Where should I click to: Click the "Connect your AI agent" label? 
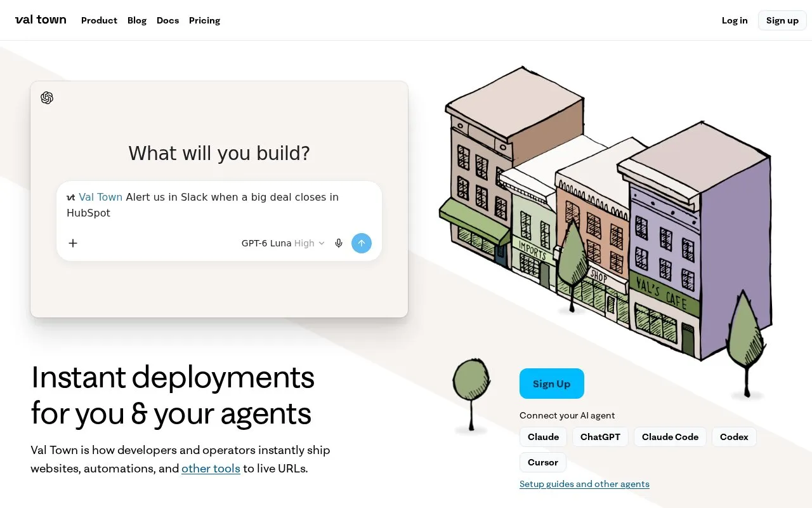(567, 415)
